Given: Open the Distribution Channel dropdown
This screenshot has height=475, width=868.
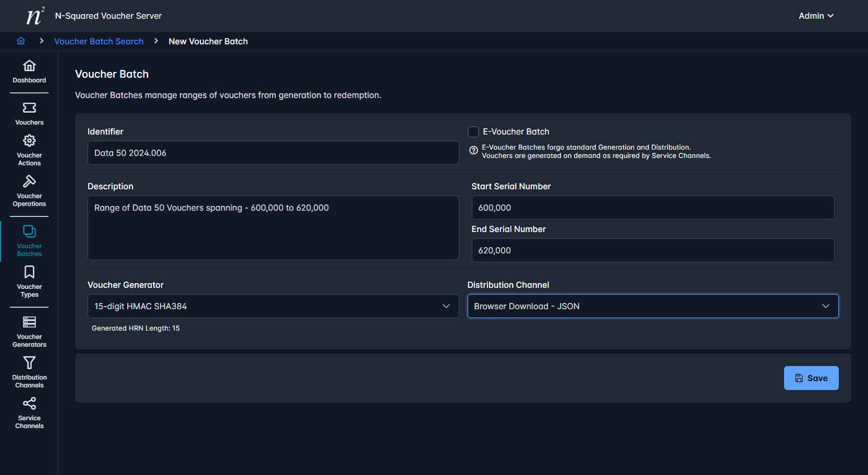Looking at the screenshot, I should click(x=652, y=306).
